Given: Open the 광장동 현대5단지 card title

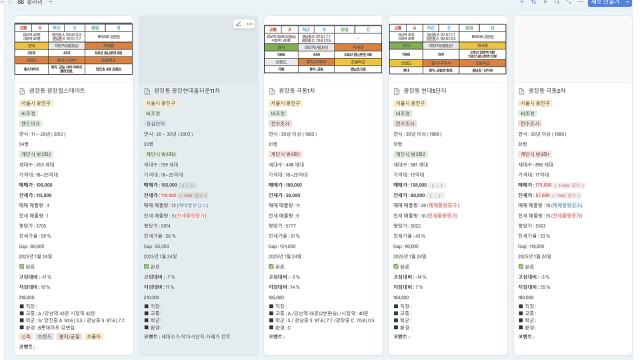Looking at the screenshot, I should tap(425, 91).
